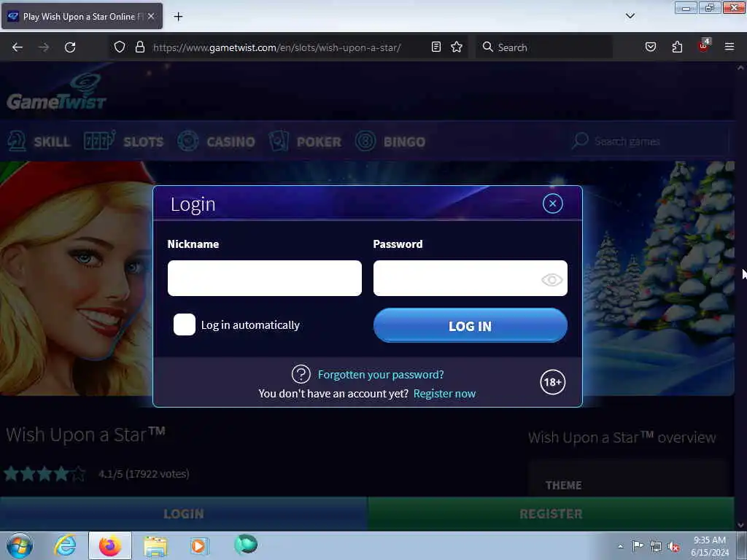Close the Play Wish Upon a Star tab
This screenshot has height=560, width=747.
coord(150,16)
